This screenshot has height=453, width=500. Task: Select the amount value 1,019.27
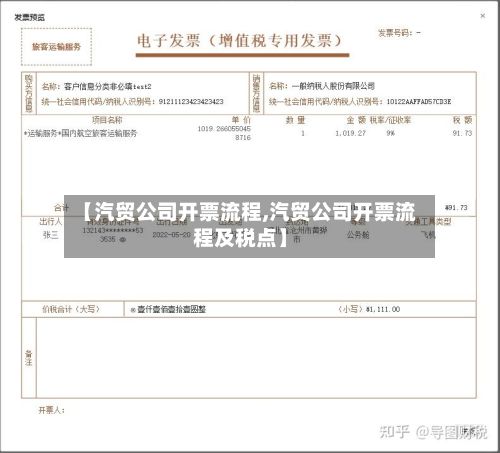point(350,133)
